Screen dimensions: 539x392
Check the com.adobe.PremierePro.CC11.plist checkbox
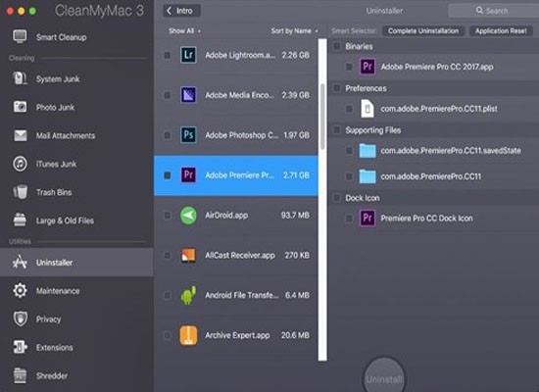[x=349, y=109]
